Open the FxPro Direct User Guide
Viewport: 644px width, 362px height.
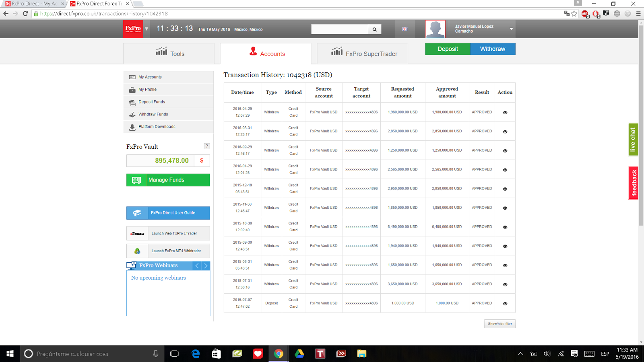tap(168, 213)
